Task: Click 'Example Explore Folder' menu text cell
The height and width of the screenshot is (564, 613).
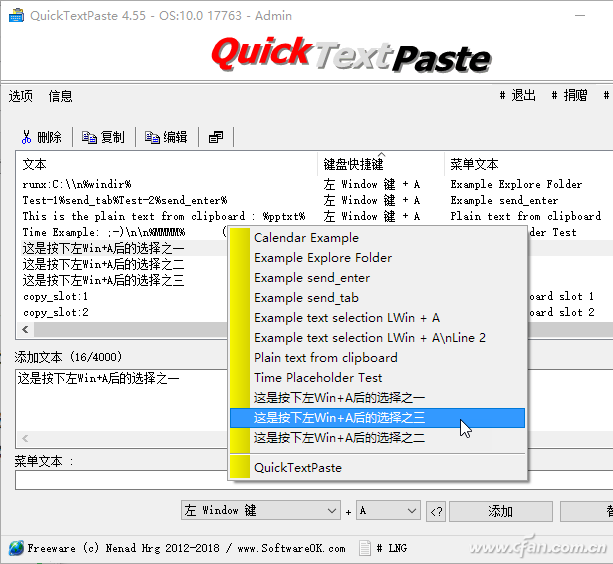Action: click(x=516, y=184)
